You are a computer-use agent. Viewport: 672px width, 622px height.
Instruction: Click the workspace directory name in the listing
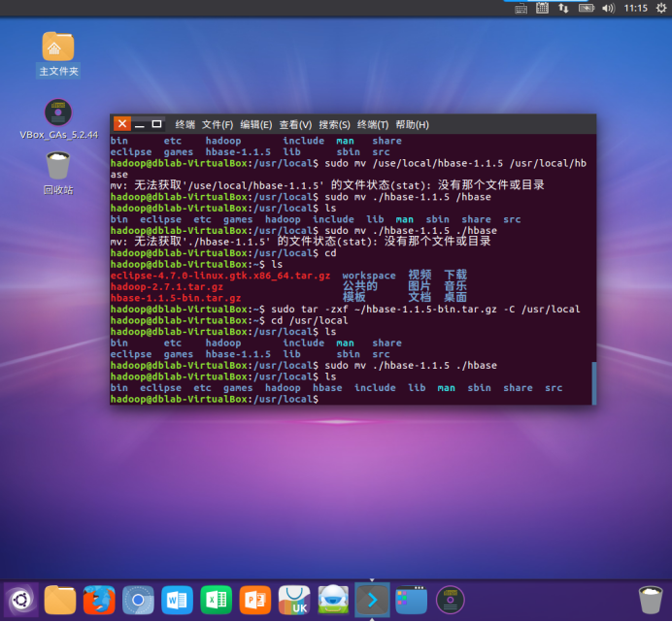coord(369,276)
